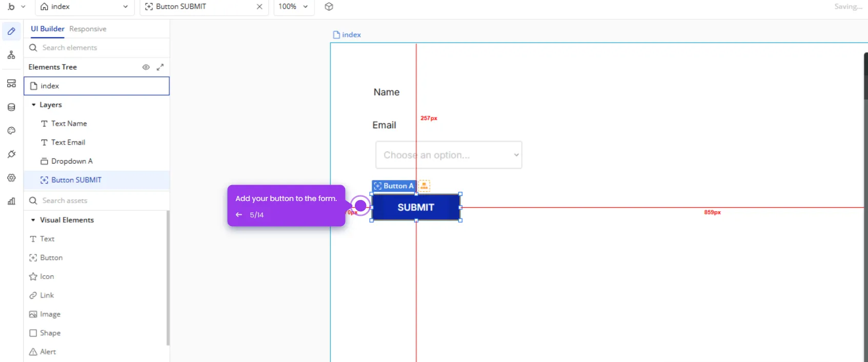Open the Data tab database icon
The width and height of the screenshot is (868, 362).
11,107
